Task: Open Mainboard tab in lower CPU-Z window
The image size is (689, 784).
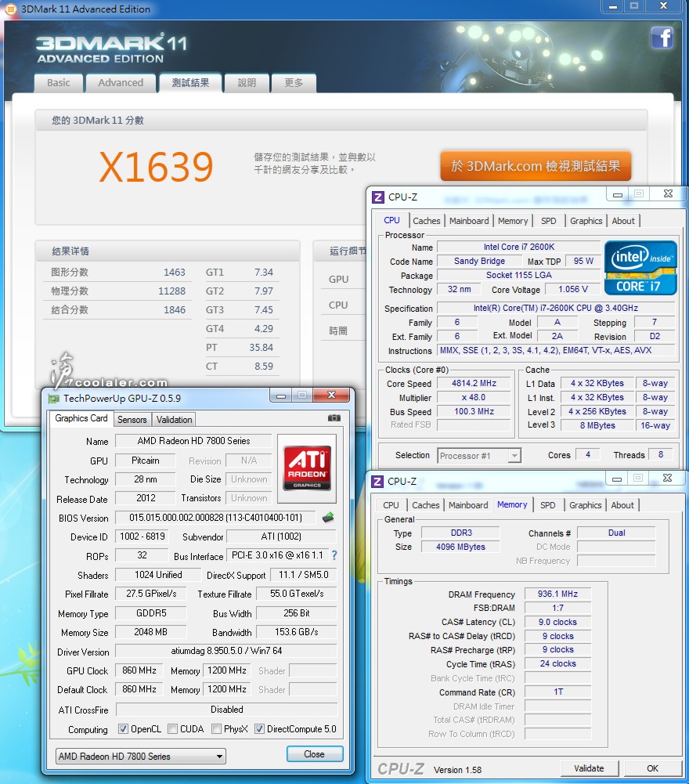Action: tap(468, 505)
